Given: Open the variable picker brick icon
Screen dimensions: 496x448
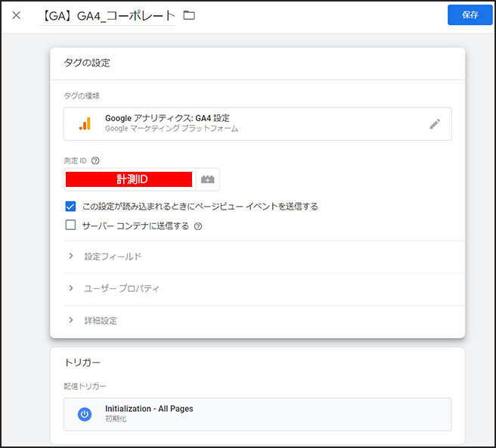Looking at the screenshot, I should point(207,179).
